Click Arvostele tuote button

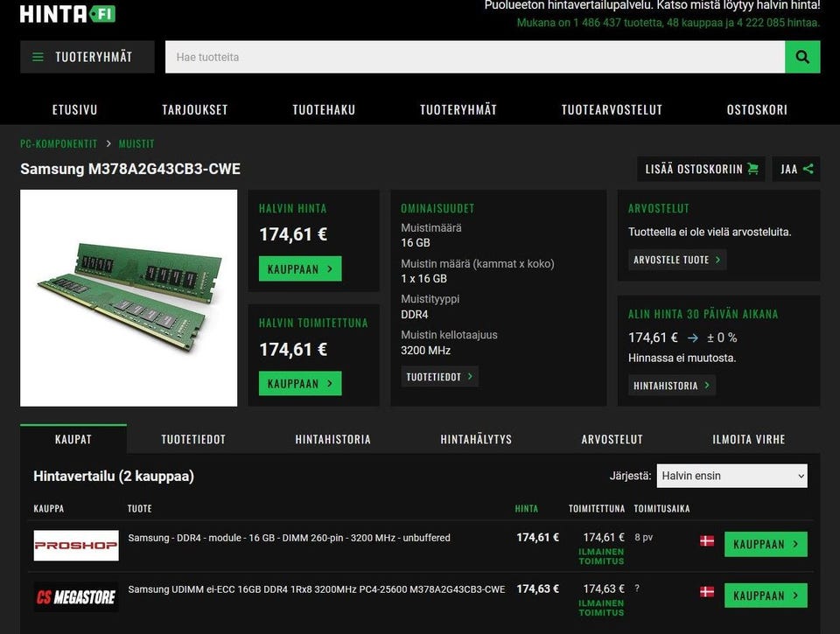point(677,260)
